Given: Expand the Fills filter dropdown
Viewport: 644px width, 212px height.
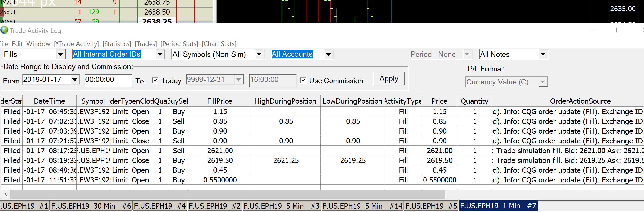Looking at the screenshot, I should point(60,54).
